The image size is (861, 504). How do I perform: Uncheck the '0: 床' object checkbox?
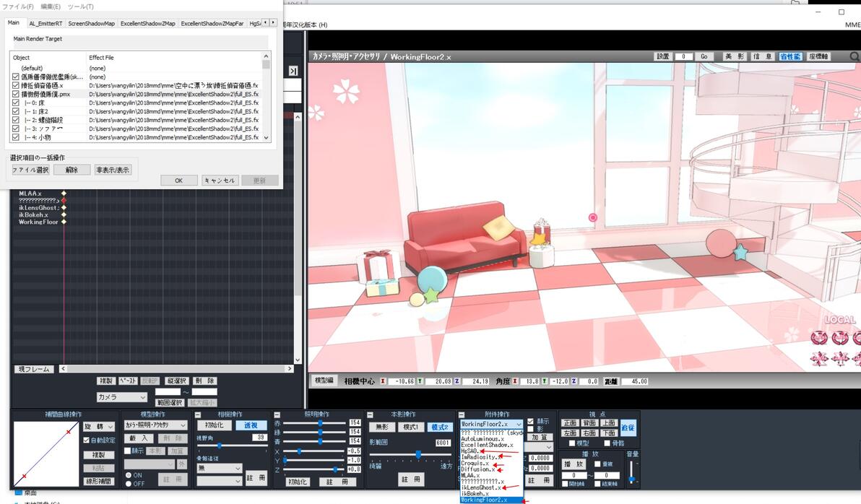16,103
